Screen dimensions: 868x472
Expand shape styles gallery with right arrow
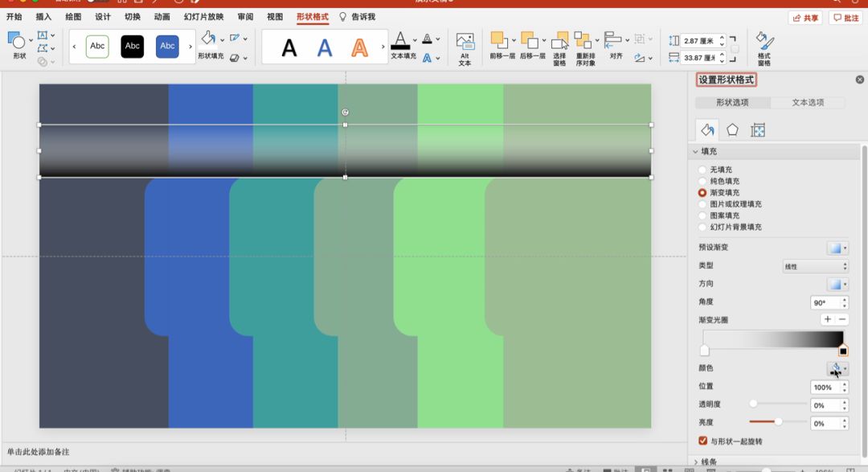[x=190, y=47]
